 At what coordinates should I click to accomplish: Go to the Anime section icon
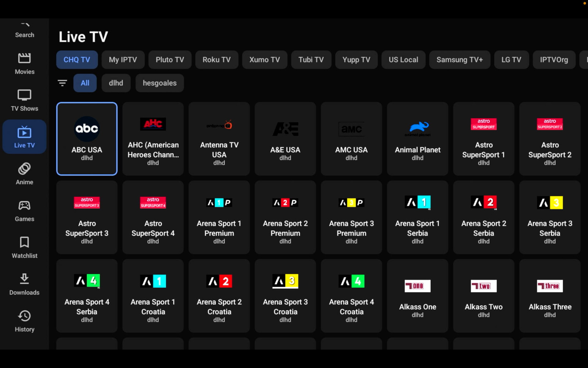pyautogui.click(x=24, y=169)
